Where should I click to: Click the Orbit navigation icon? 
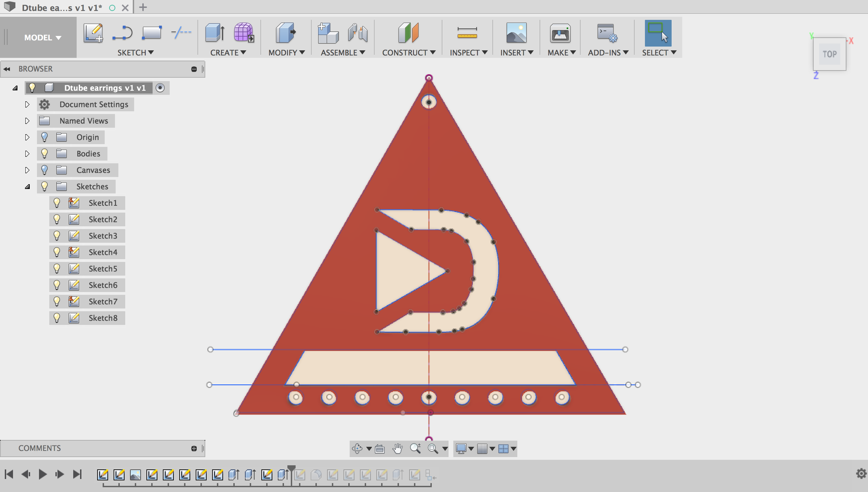(357, 449)
